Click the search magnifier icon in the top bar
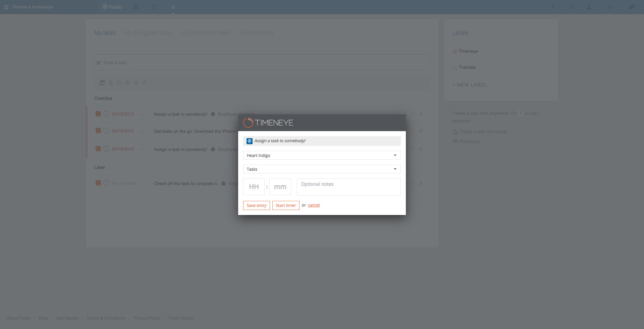 point(571,7)
